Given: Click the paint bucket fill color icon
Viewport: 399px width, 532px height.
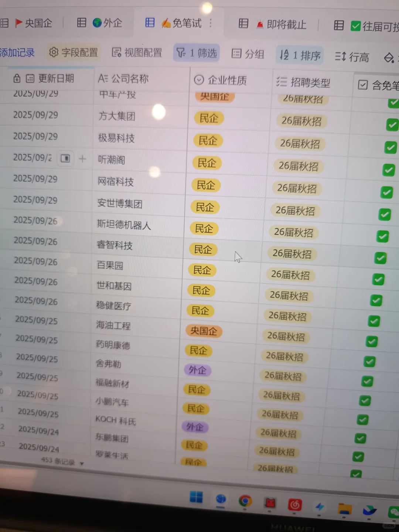Looking at the screenshot, I should click(389, 58).
